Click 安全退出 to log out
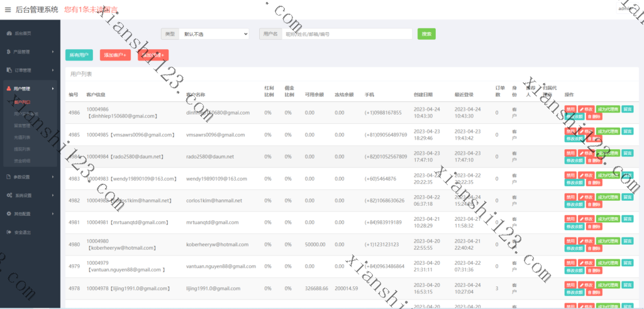644x309 pixels. coord(23,232)
